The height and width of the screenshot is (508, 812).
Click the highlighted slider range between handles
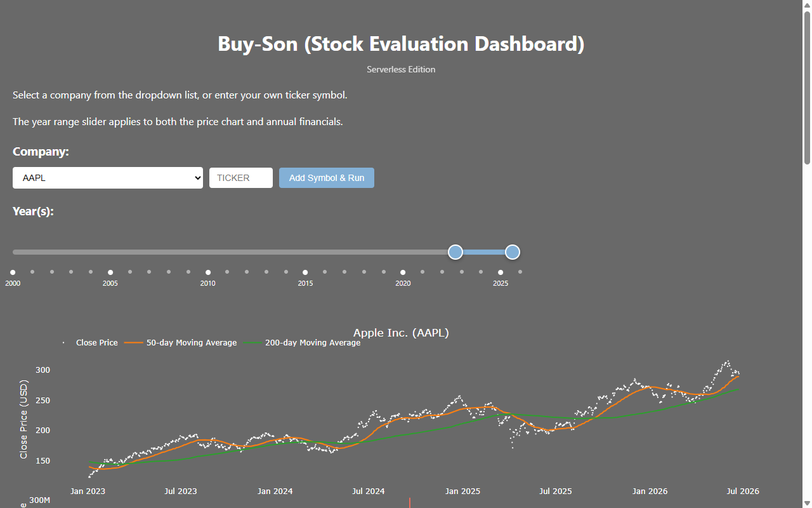484,252
